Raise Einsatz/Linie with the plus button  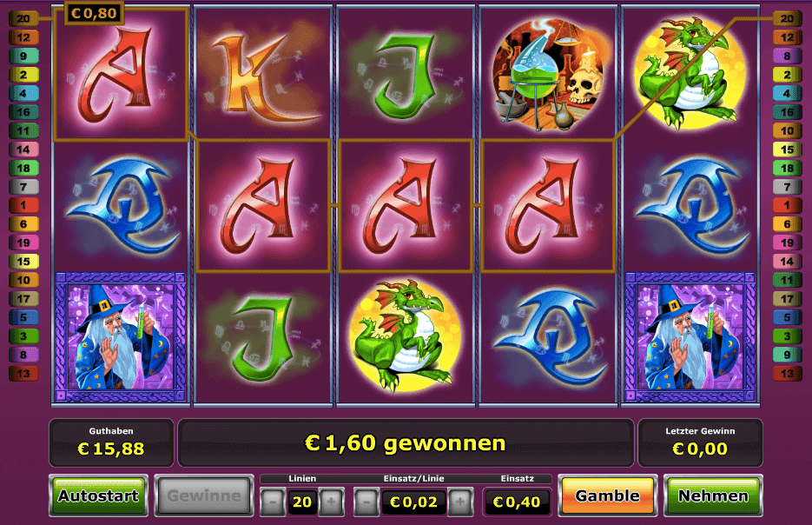[x=460, y=502]
